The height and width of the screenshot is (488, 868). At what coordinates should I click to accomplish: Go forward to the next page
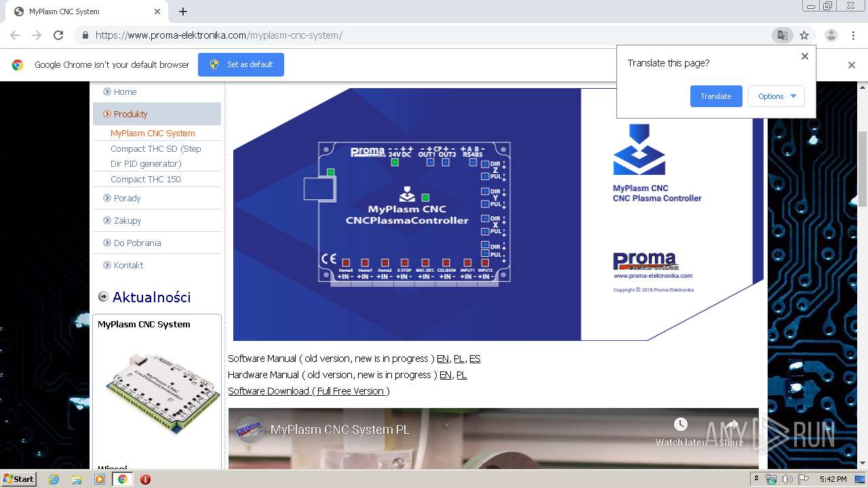coord(37,35)
